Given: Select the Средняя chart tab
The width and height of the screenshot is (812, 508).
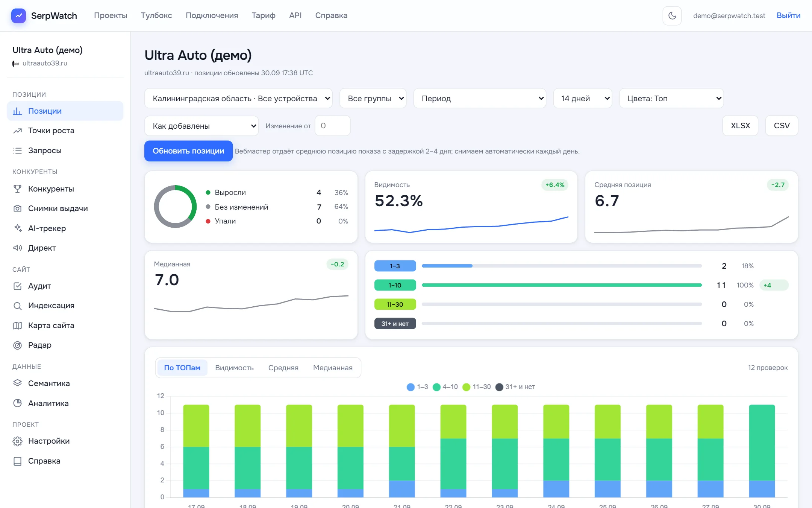Looking at the screenshot, I should pos(283,368).
